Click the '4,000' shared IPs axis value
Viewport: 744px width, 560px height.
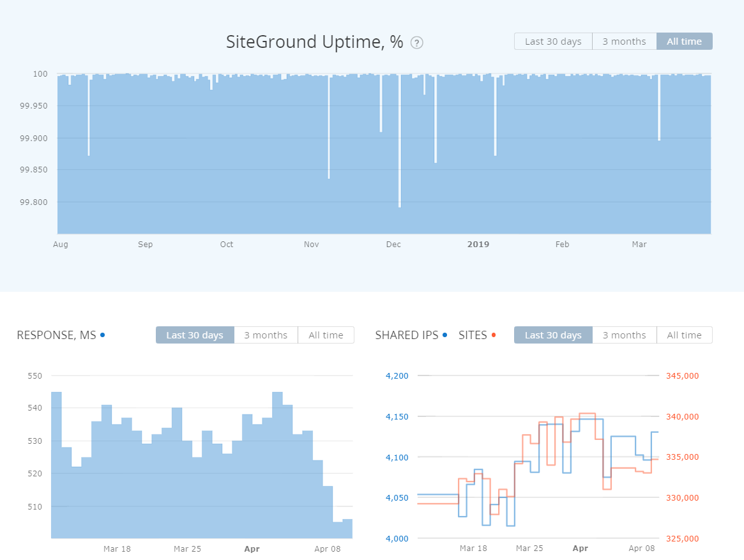coord(397,539)
